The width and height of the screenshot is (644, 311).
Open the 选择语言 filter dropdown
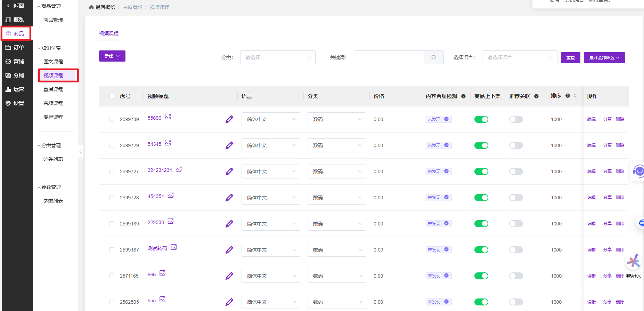pos(519,57)
